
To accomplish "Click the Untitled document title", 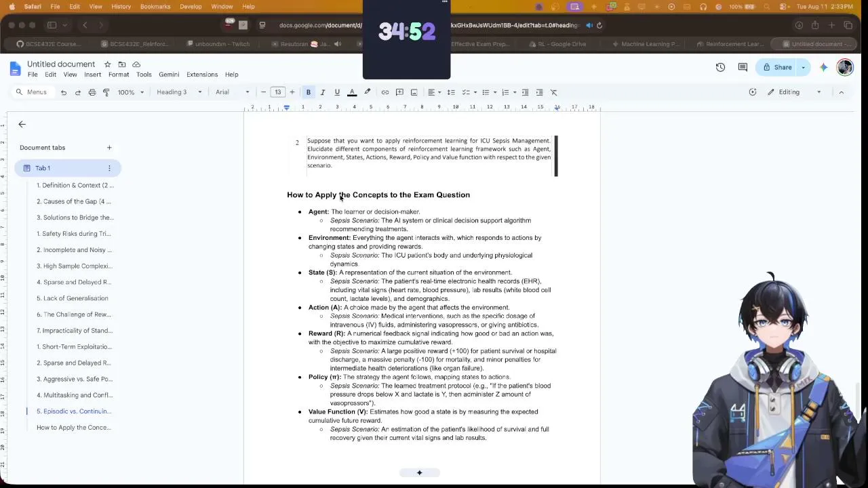I will pos(61,64).
